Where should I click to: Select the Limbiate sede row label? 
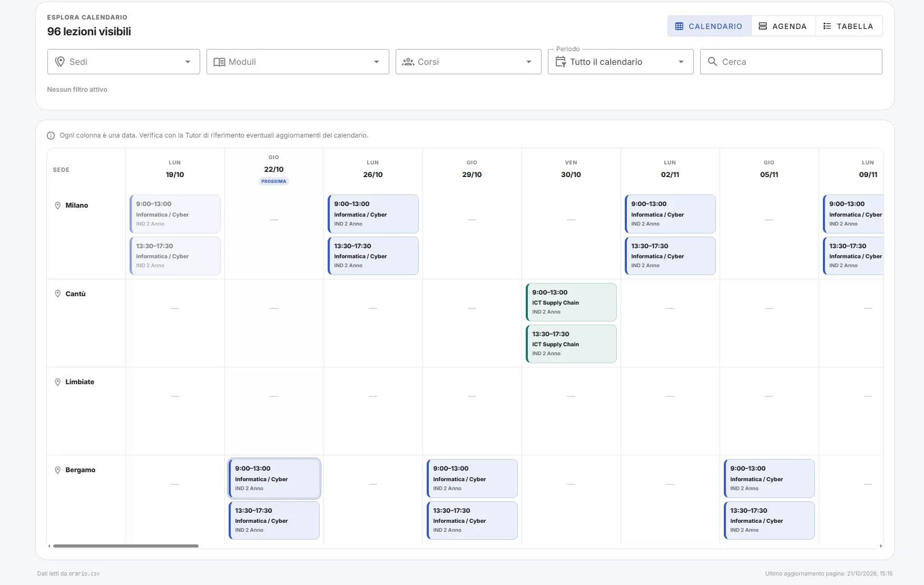coord(80,382)
